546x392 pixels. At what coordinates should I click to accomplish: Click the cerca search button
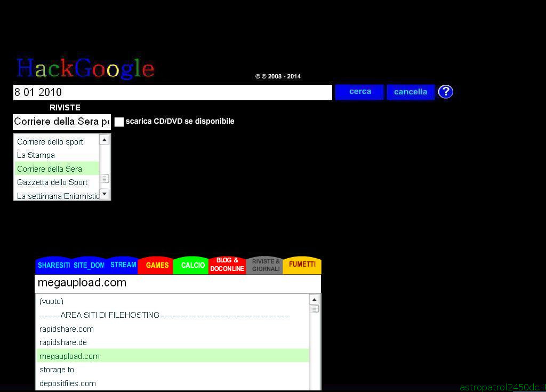(x=359, y=92)
